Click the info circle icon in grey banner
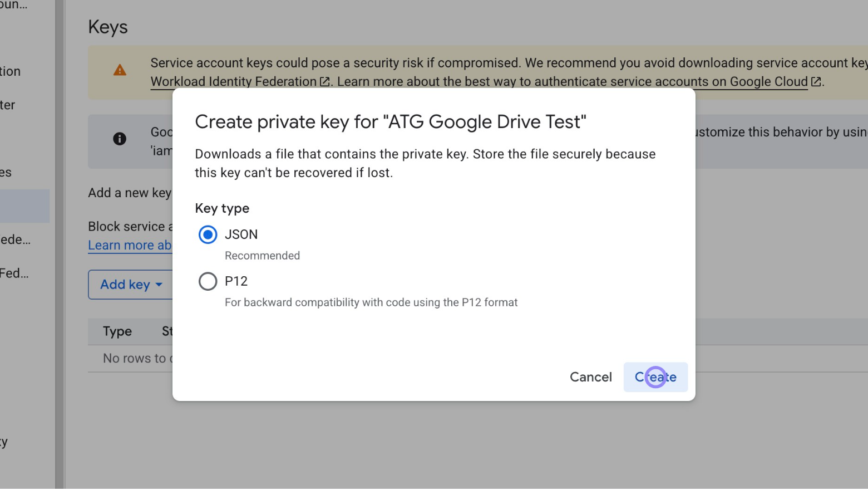 [120, 139]
